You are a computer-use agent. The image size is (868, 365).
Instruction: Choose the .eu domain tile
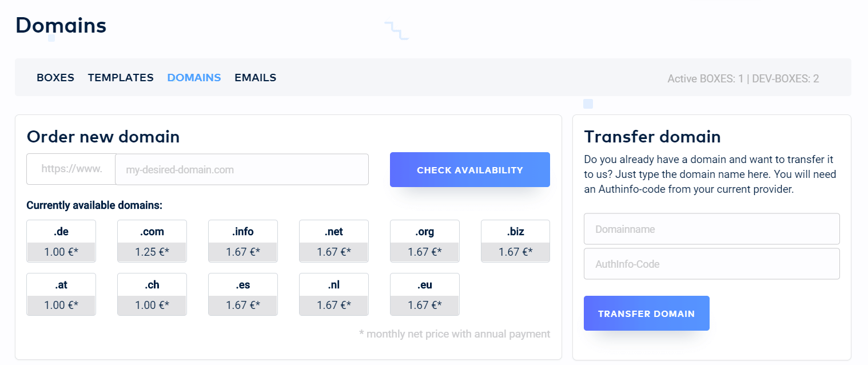pos(425,294)
